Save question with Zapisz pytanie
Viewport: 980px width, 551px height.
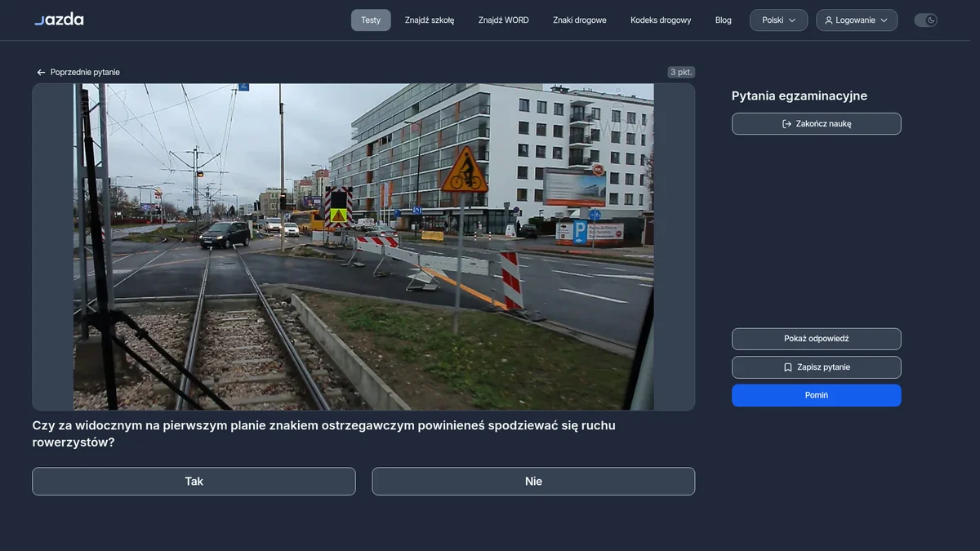817,367
